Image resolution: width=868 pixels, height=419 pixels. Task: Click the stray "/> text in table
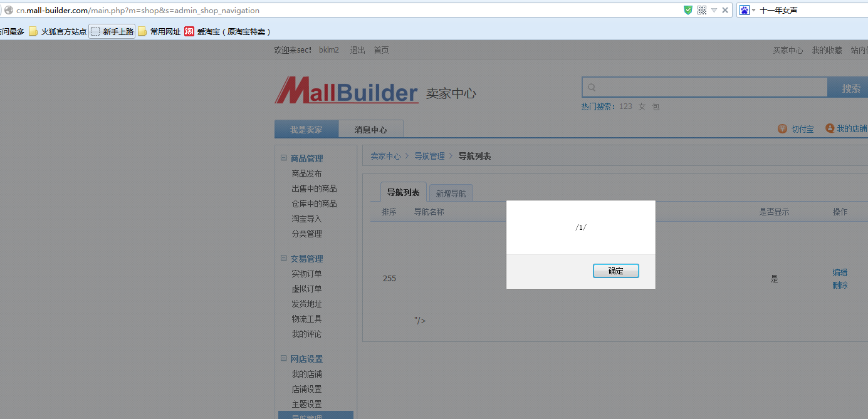419,321
